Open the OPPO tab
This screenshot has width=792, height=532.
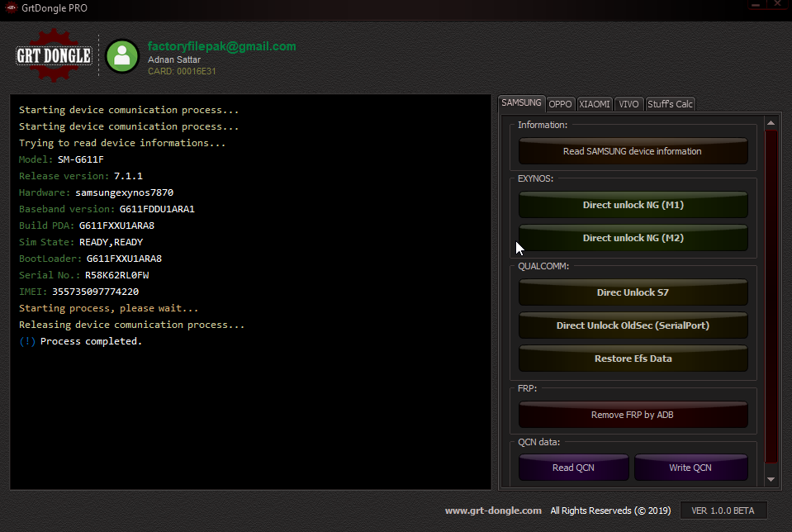click(x=560, y=104)
